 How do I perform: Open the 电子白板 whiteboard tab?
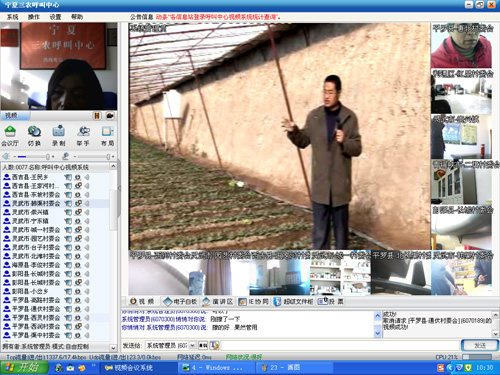(x=180, y=302)
